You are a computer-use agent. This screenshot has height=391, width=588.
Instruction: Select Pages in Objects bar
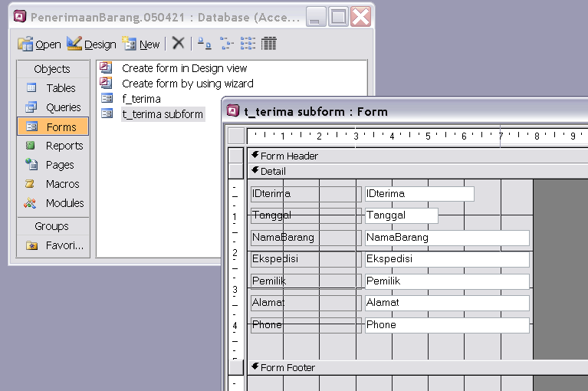(53, 165)
